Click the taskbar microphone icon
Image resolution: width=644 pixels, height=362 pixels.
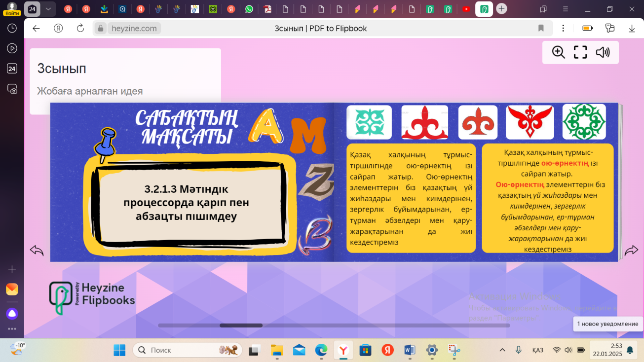[x=519, y=350]
